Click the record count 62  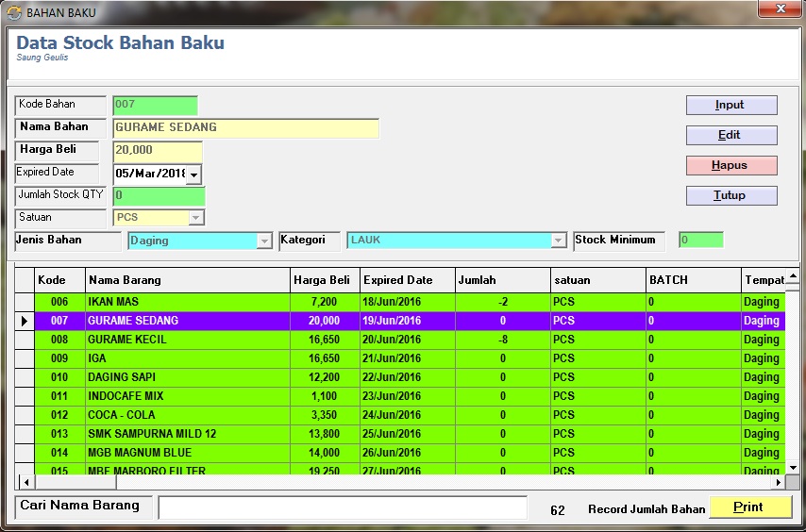click(558, 510)
